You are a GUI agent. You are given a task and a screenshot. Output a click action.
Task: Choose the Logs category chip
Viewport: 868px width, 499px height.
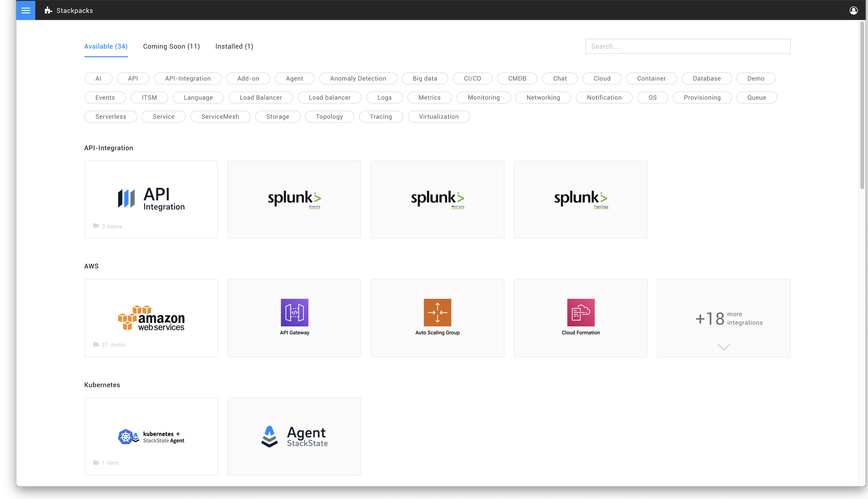tap(384, 98)
